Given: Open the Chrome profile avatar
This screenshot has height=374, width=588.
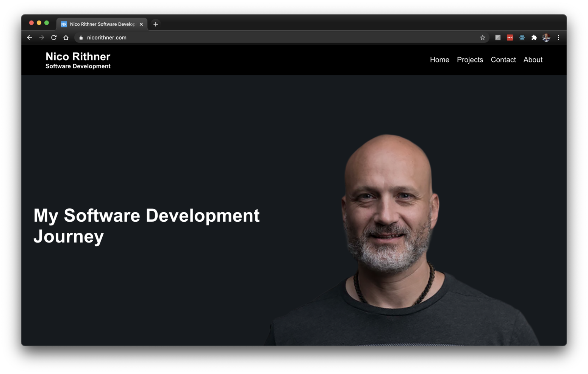Looking at the screenshot, I should 546,37.
